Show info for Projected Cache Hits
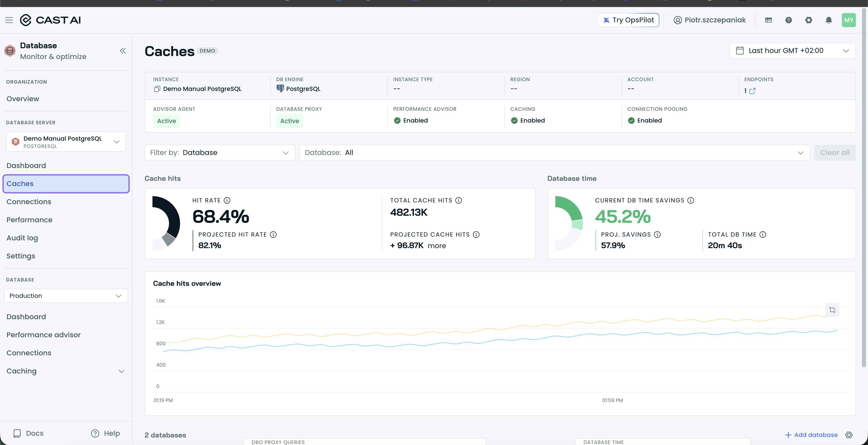Image resolution: width=868 pixels, height=445 pixels. pyautogui.click(x=476, y=235)
